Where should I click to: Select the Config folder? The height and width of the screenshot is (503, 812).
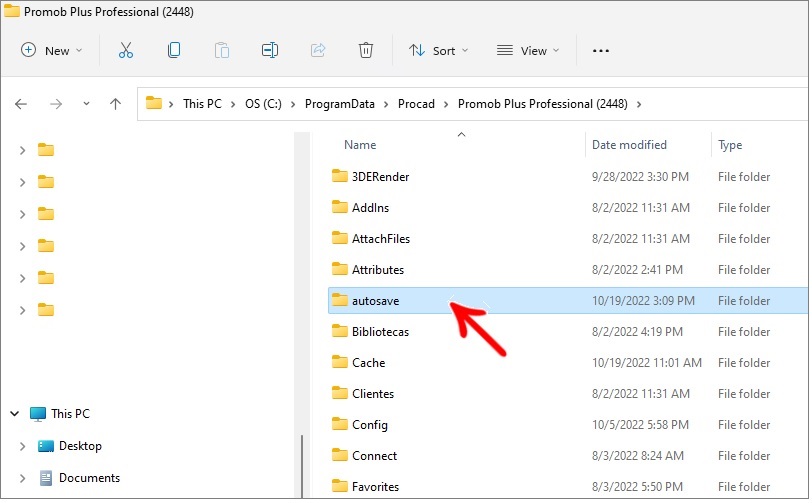[568, 425]
